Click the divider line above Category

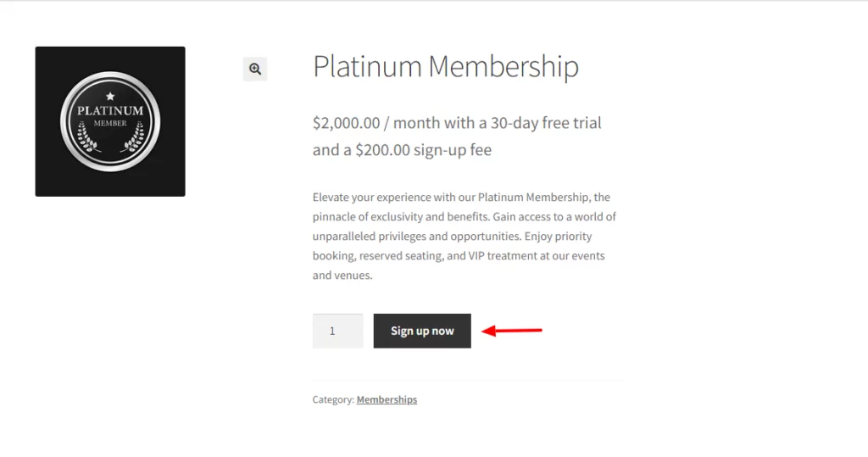[x=467, y=381]
